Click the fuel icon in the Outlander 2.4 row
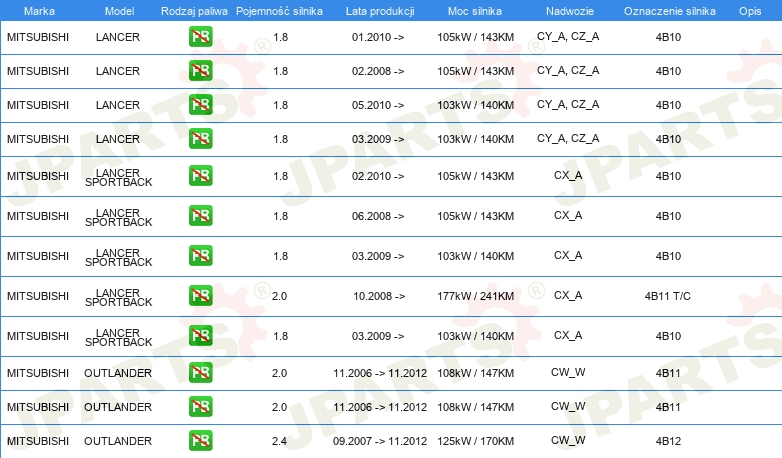Screen dimensions: 782x458 [200, 441]
